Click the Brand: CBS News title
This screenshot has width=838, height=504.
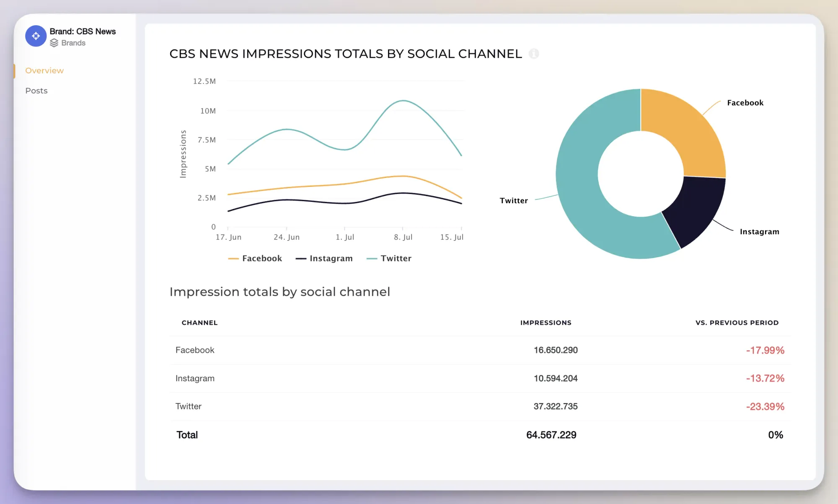coord(83,31)
